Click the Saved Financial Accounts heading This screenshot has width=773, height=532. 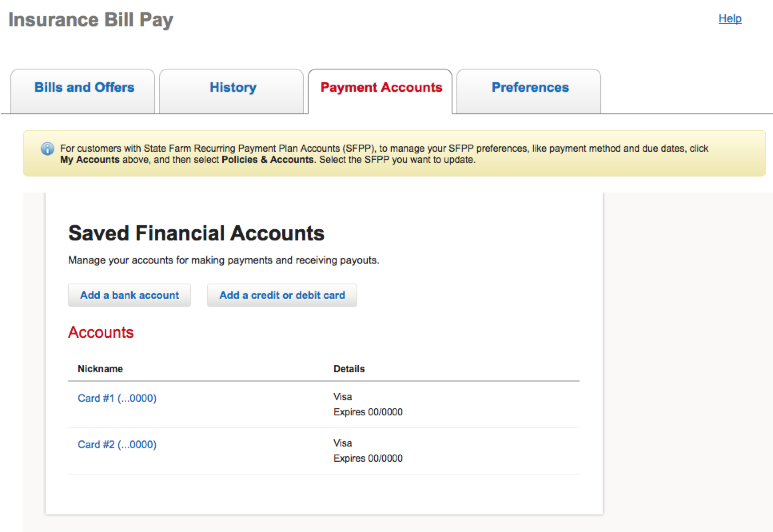pos(196,233)
